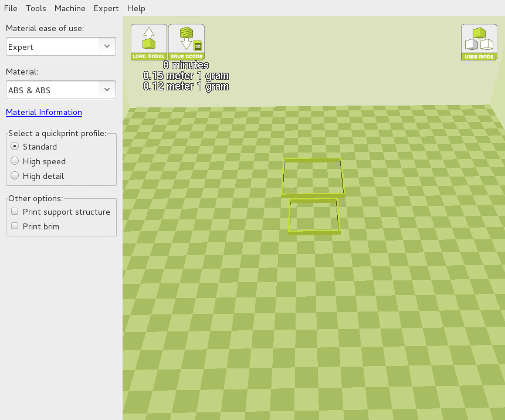Viewport: 505px width, 420px height.
Task: Open the Tools menu
Action: (x=36, y=8)
